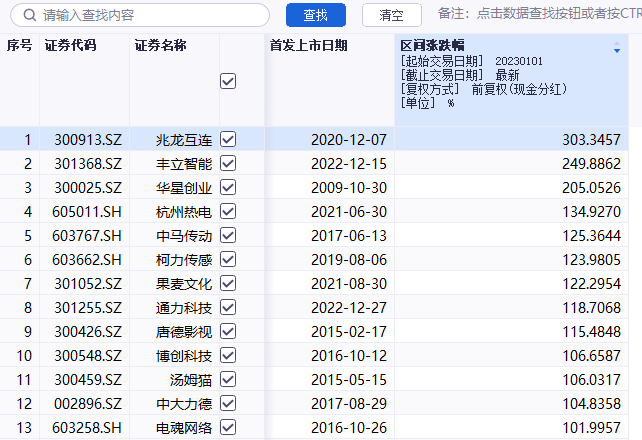The height and width of the screenshot is (440, 642).
Task: Select security code 603767.SH
Action: [87, 236]
